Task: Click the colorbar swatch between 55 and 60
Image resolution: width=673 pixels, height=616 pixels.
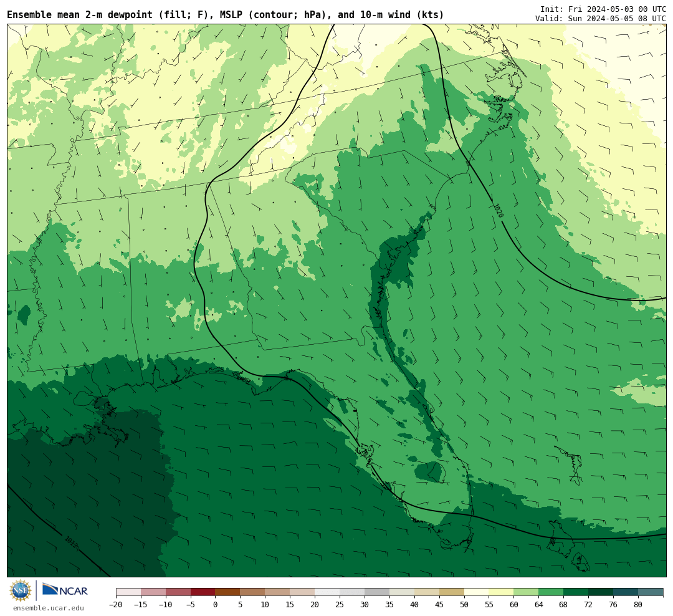Action: (x=502, y=592)
